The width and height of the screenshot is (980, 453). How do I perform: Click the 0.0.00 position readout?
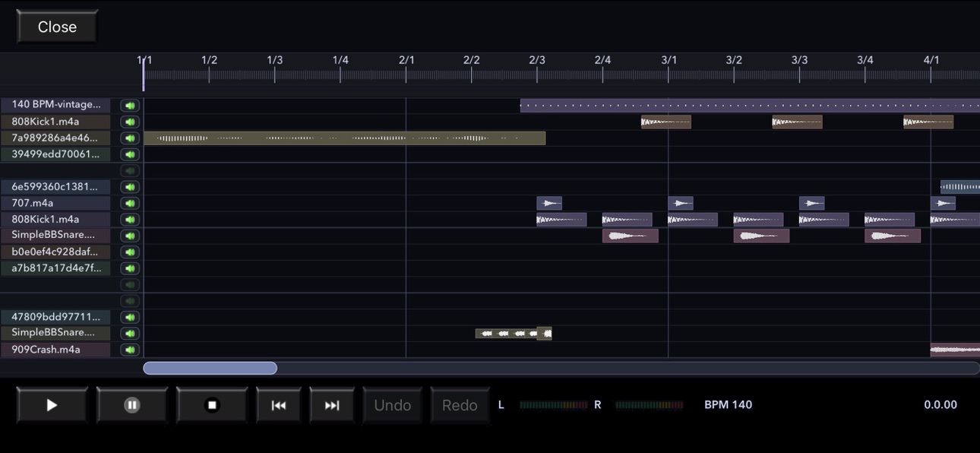point(940,404)
